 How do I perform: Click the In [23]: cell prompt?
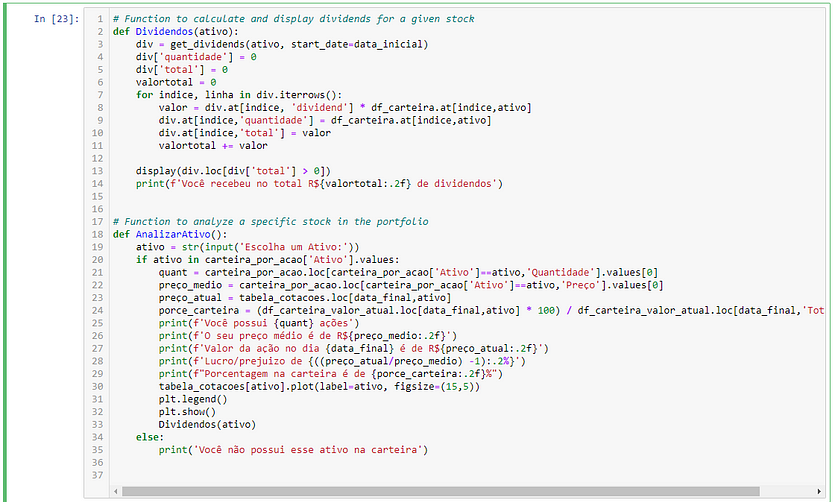point(56,19)
